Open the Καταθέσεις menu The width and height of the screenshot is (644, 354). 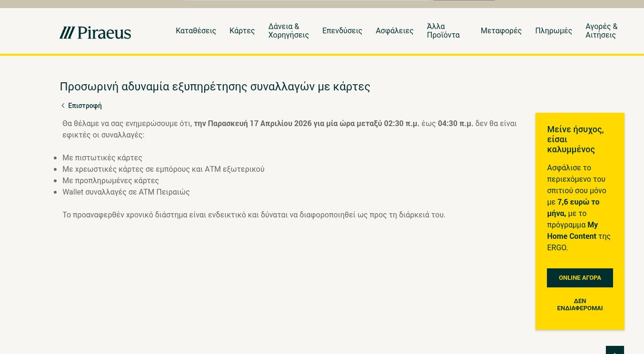(196, 31)
